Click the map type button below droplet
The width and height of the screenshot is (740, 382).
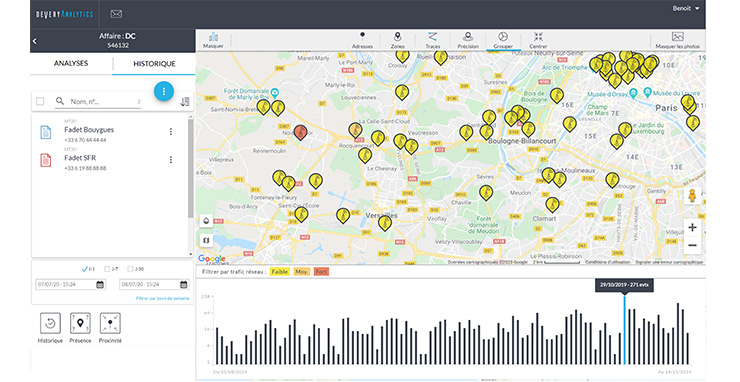tap(206, 240)
